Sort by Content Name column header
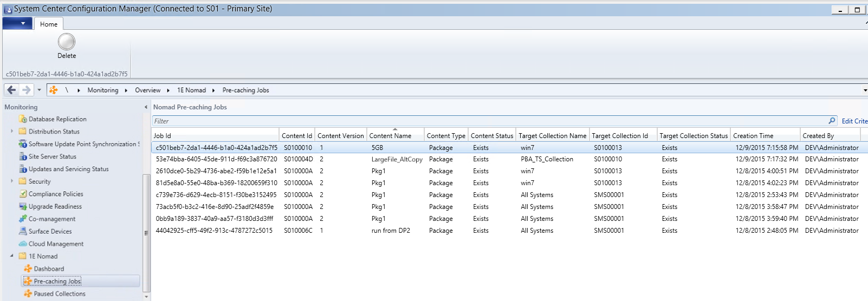The width and height of the screenshot is (868, 301). (x=390, y=136)
